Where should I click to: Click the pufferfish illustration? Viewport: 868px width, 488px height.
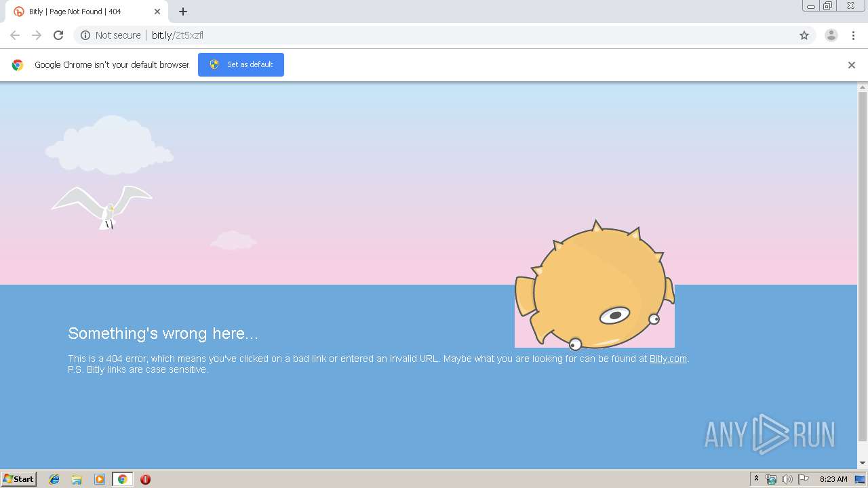coord(595,285)
